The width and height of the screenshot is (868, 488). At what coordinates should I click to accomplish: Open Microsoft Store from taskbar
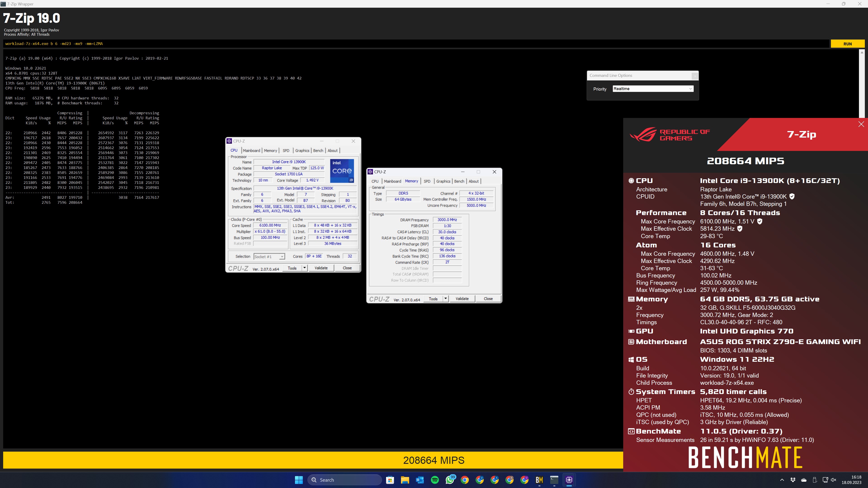[390, 480]
